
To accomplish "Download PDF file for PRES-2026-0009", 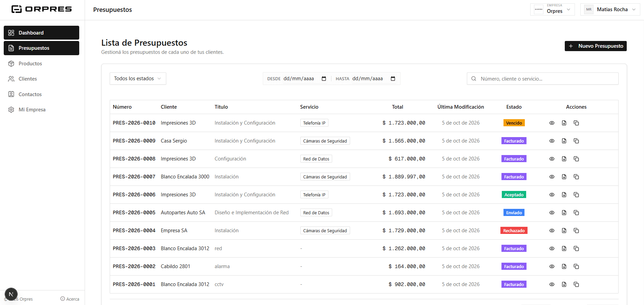I will (564, 141).
